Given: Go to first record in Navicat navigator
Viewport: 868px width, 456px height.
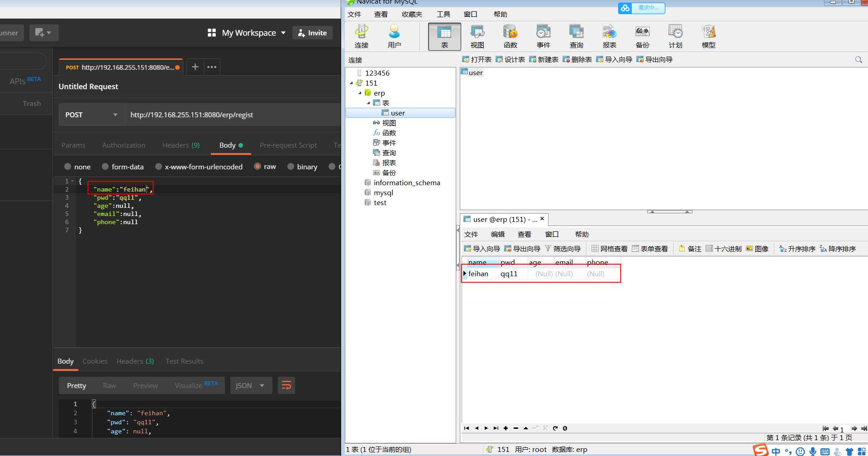Looking at the screenshot, I should pos(467,428).
